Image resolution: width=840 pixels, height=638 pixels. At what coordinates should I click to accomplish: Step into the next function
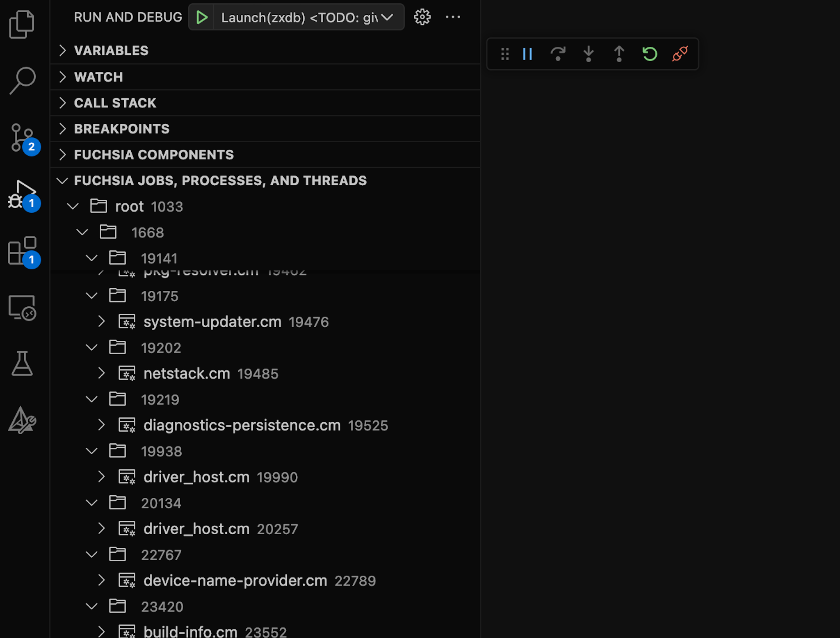tap(588, 54)
